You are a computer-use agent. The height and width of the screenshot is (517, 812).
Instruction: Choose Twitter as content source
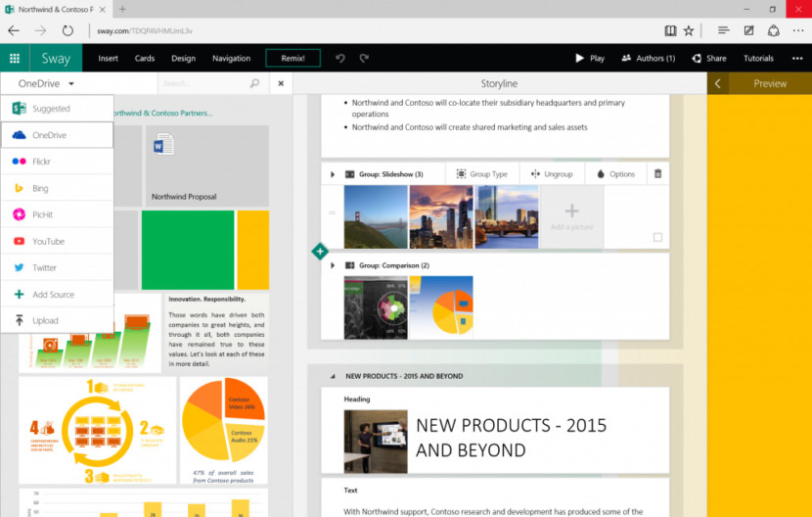point(57,267)
